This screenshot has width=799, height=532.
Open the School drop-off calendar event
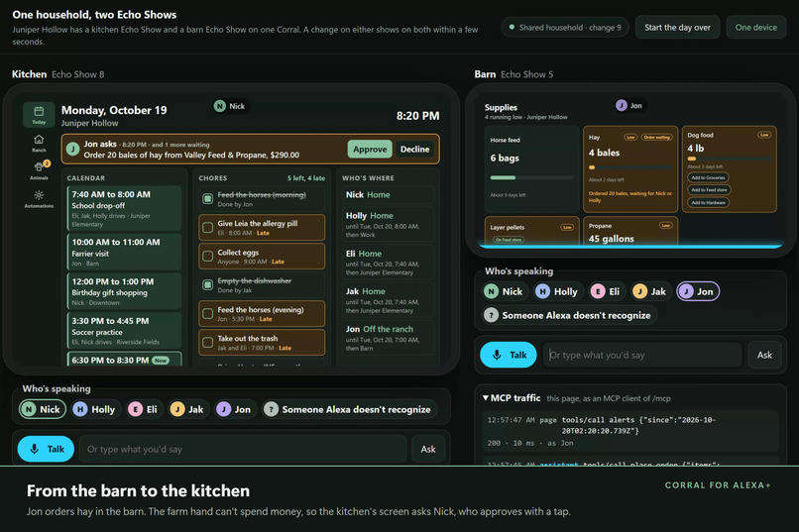click(x=124, y=208)
